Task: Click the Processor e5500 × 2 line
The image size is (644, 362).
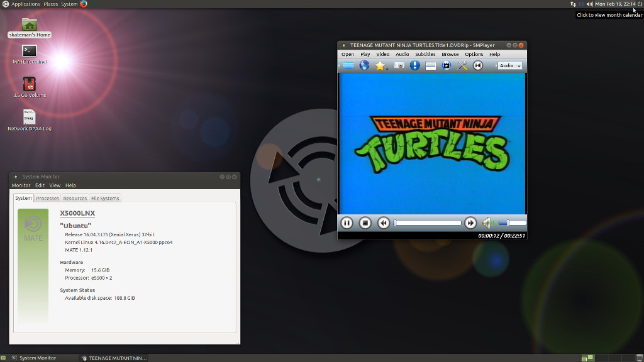Action: pos(88,278)
